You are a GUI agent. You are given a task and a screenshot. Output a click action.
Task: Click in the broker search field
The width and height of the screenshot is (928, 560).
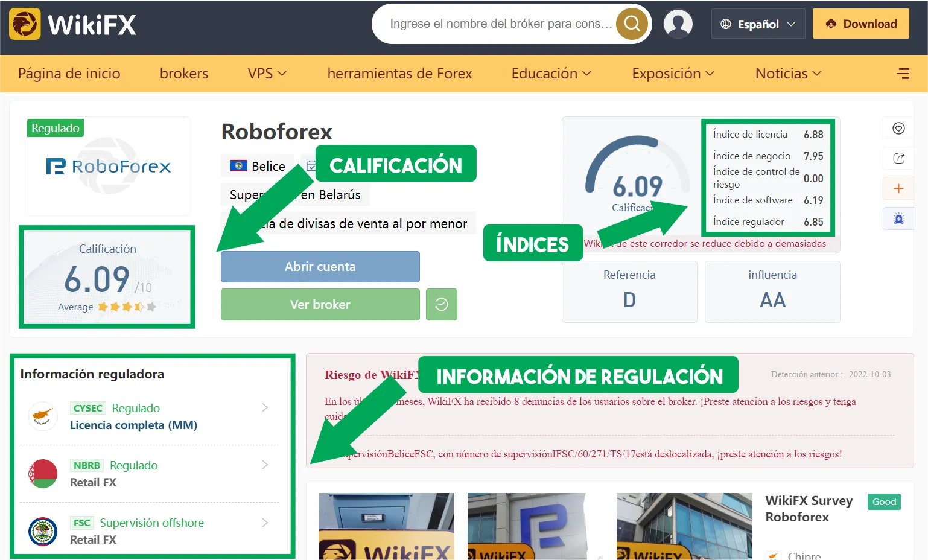[501, 24]
